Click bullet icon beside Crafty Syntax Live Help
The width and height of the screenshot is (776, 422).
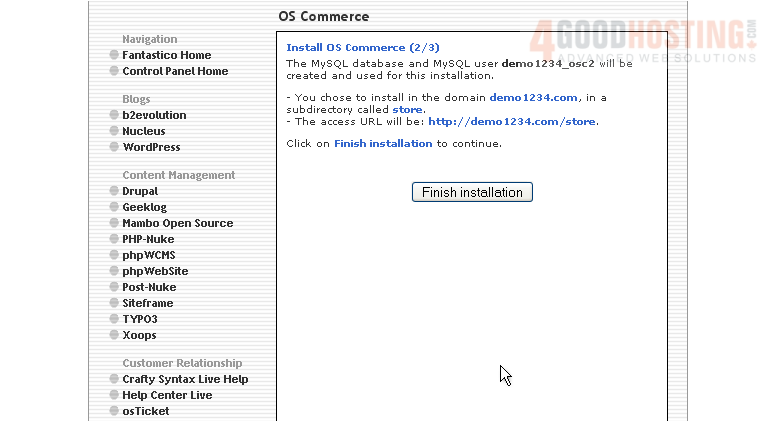point(114,379)
